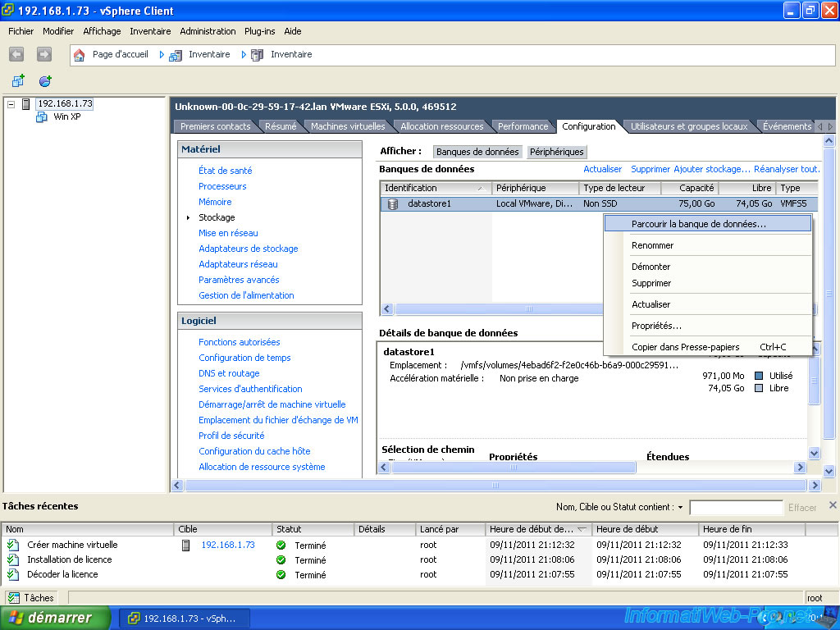Switch view to Périphériques
840x630 pixels.
[x=556, y=152]
